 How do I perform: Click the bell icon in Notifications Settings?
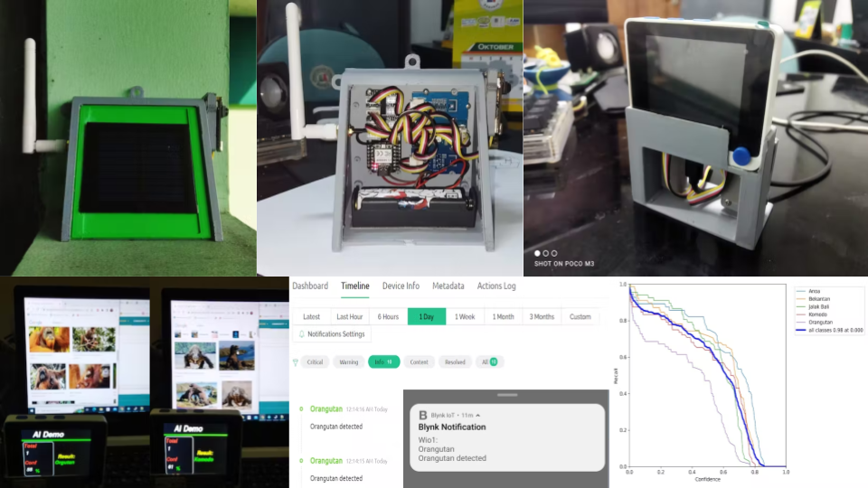302,334
